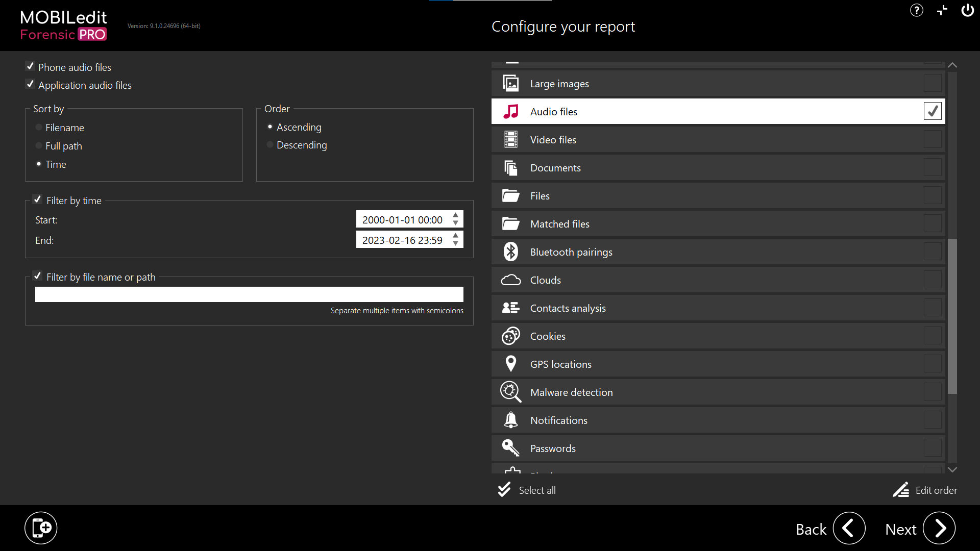This screenshot has width=980, height=551.
Task: Increase Start time with up arrow
Action: (x=456, y=215)
